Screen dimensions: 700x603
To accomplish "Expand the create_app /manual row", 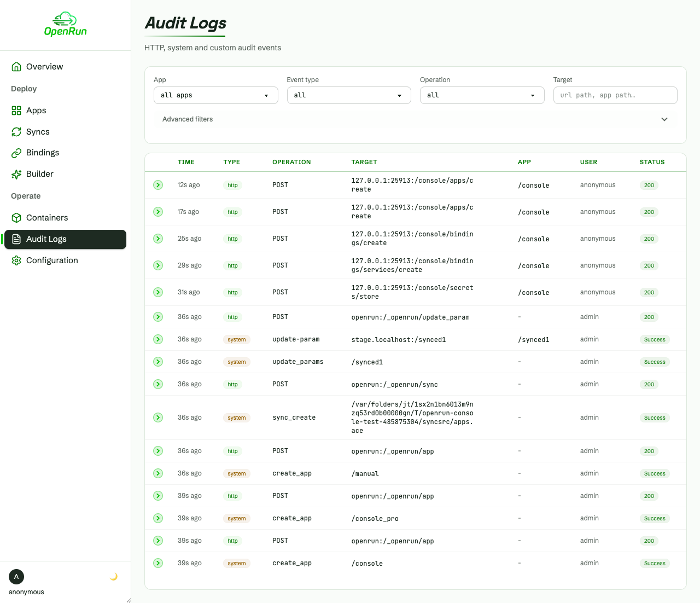I will click(158, 473).
